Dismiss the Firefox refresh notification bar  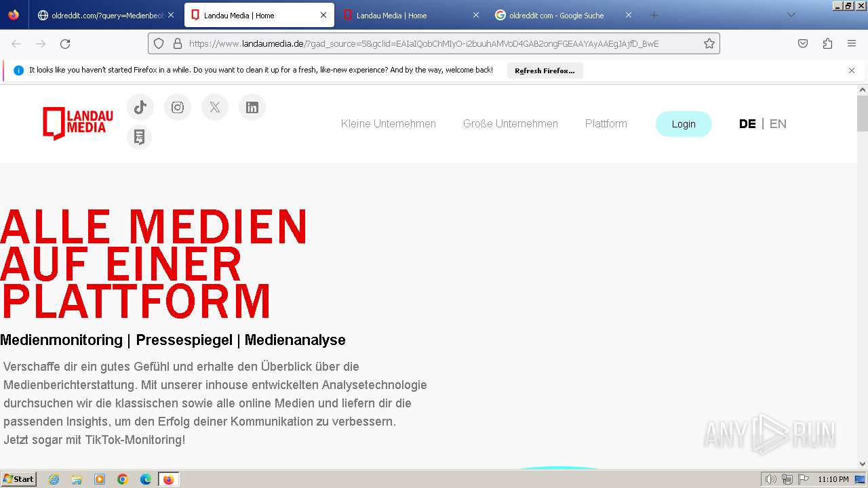(x=852, y=70)
